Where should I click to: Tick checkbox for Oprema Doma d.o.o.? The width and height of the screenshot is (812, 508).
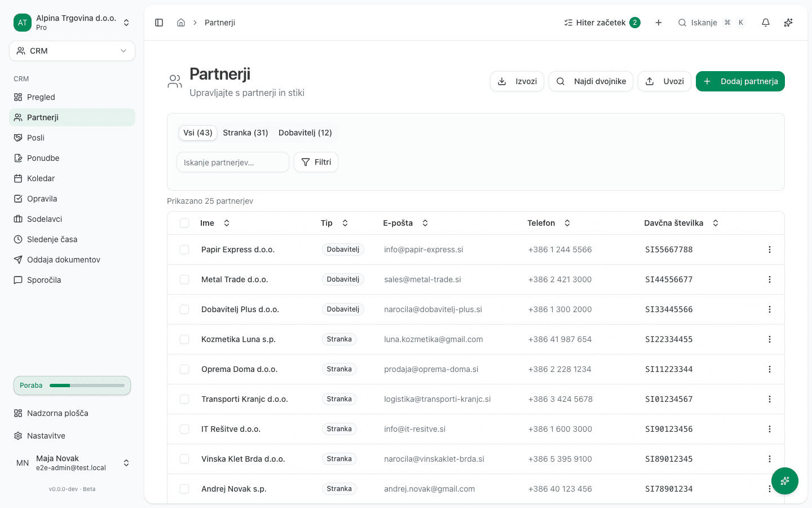[184, 369]
